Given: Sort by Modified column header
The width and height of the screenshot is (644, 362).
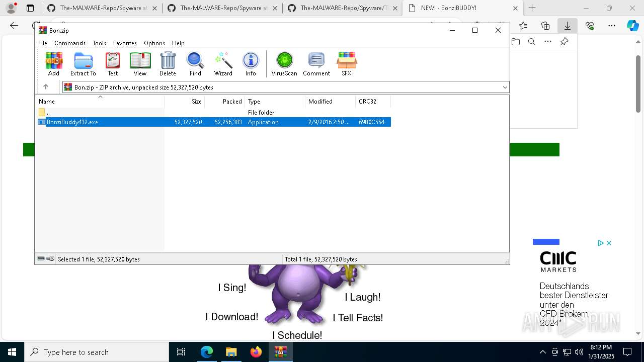Looking at the screenshot, I should (x=330, y=102).
